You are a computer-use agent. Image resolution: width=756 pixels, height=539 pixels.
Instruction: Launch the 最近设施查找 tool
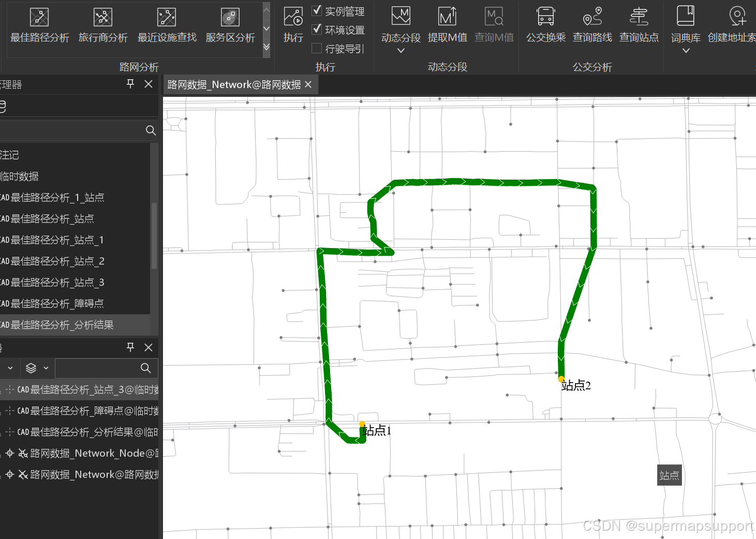click(167, 25)
